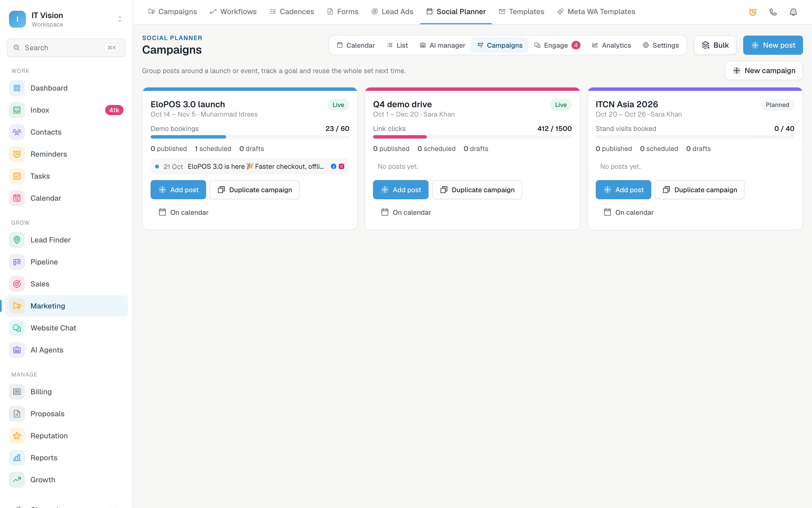Open the Forms tab
Screen dimensions: 812x508
(x=343, y=12)
